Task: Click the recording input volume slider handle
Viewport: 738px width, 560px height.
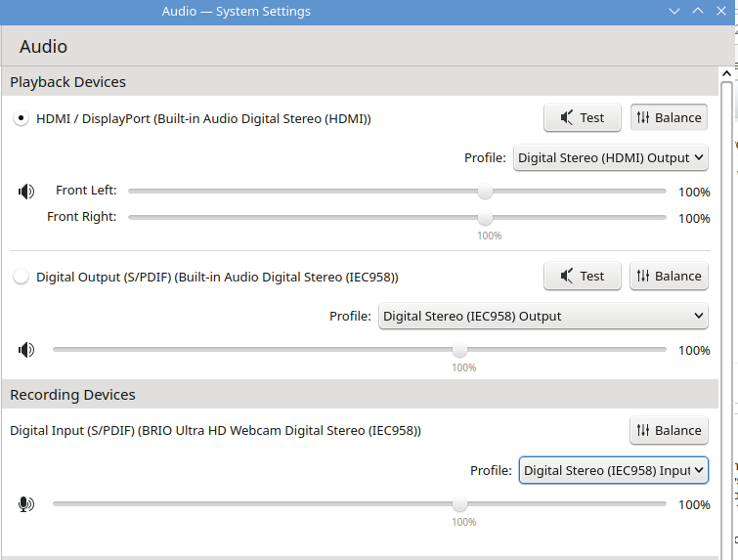Action: point(459,504)
